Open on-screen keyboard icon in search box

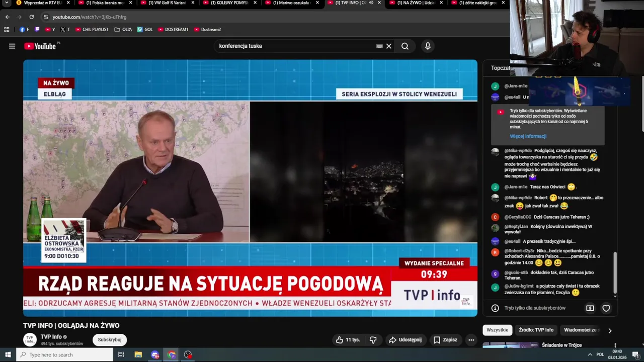[379, 46]
